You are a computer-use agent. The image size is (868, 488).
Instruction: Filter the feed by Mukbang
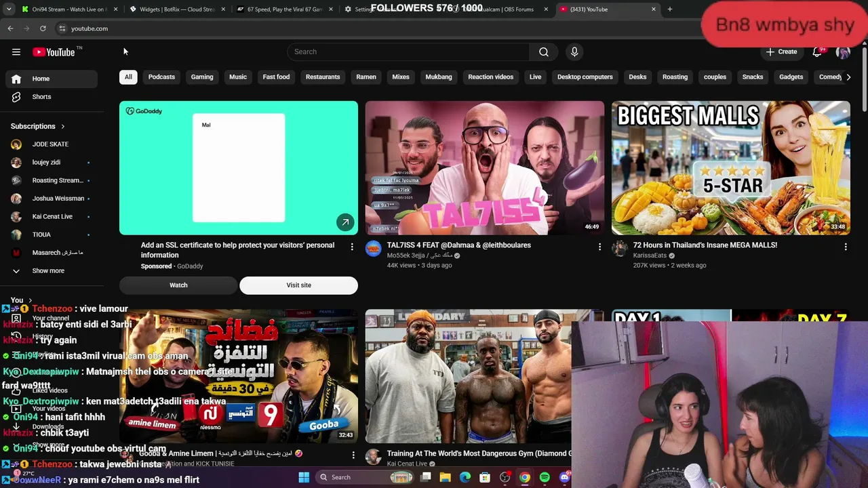tap(439, 77)
